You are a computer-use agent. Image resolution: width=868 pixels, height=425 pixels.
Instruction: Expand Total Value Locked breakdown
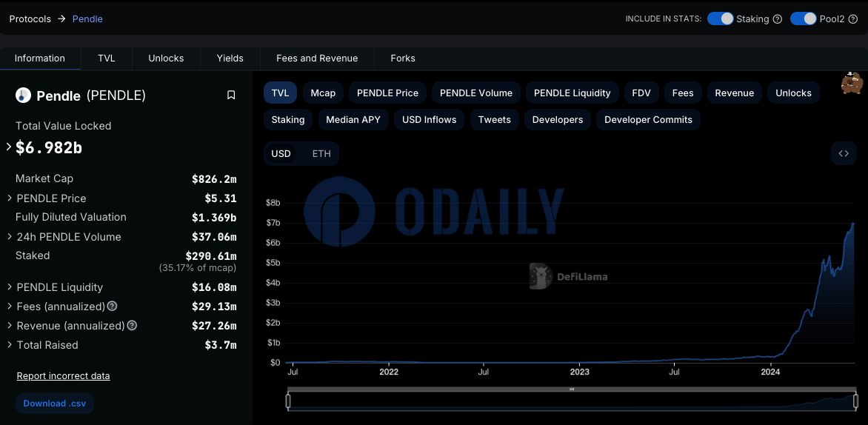9,147
